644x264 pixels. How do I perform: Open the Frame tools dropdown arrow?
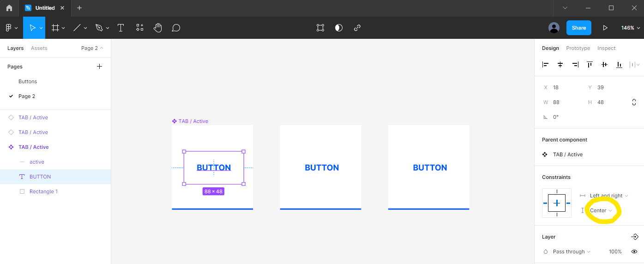63,28
